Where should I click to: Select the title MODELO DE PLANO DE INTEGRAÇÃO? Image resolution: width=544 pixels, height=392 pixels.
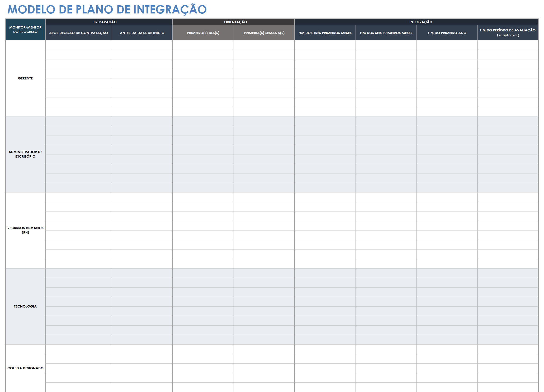[107, 10]
